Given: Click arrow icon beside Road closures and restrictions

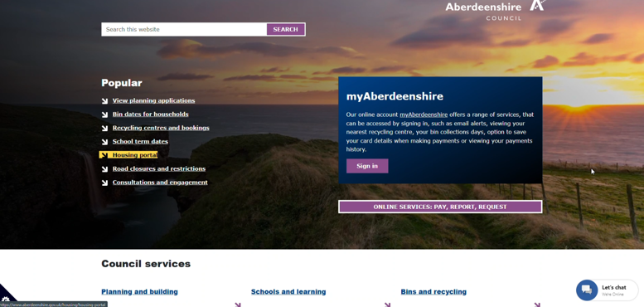Looking at the screenshot, I should click(104, 169).
